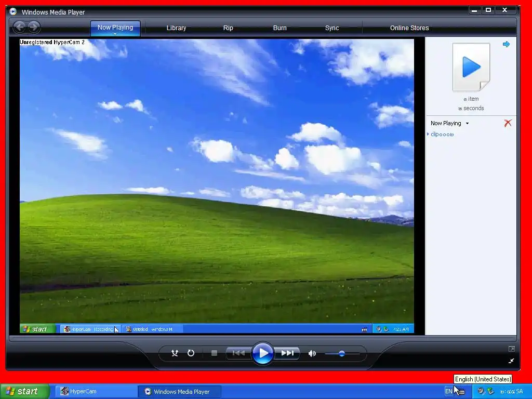
Task: Click the seek bar above the controls
Action: pyautogui.click(x=262, y=338)
